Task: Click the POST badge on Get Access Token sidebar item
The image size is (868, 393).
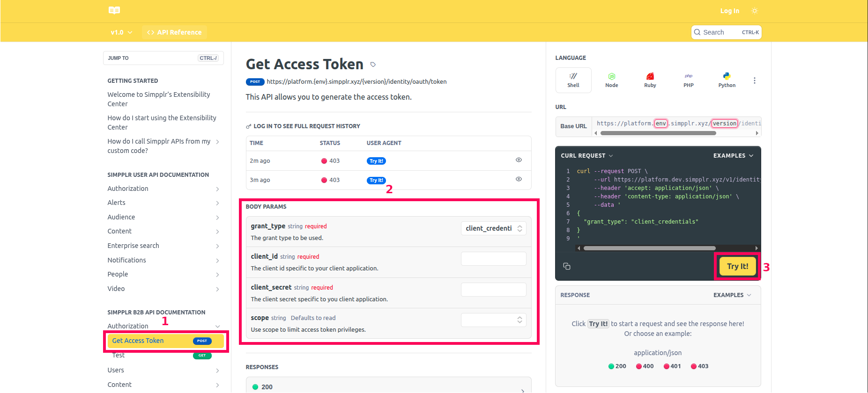Action: (202, 341)
